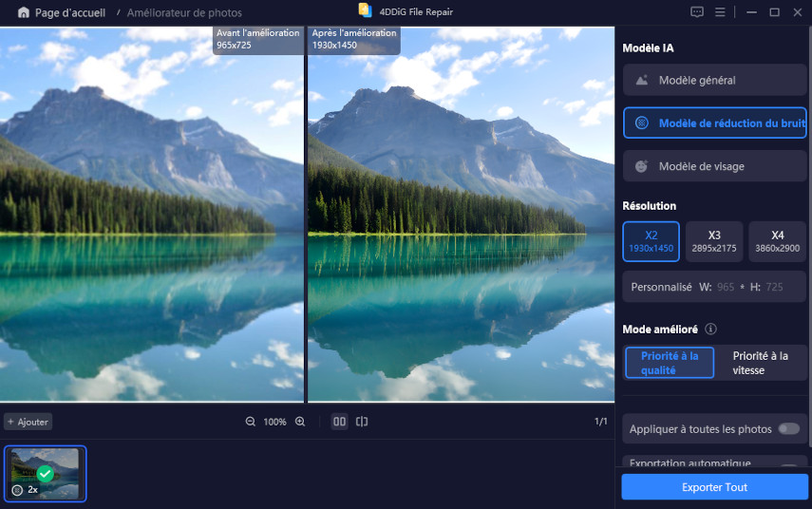Click the info icon beside Mode amélioré
The height and width of the screenshot is (509, 812).
(710, 330)
